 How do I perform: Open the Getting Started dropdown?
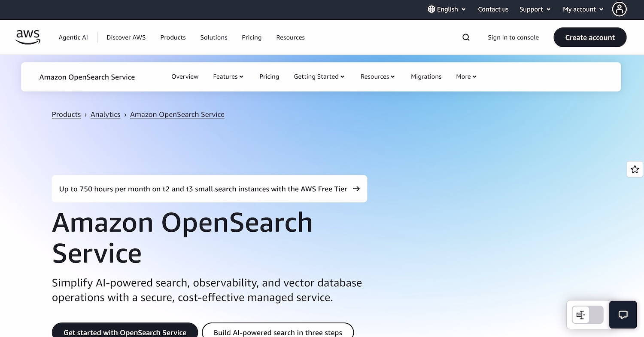point(319,77)
